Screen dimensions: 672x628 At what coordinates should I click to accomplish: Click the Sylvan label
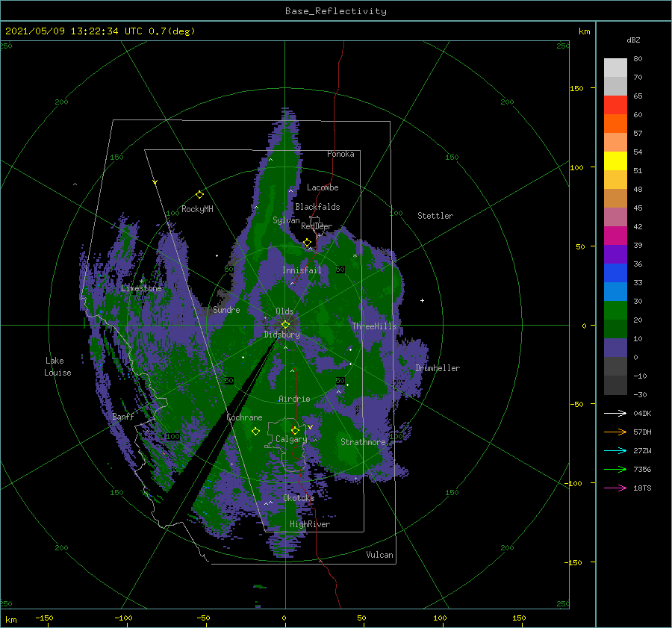(286, 220)
